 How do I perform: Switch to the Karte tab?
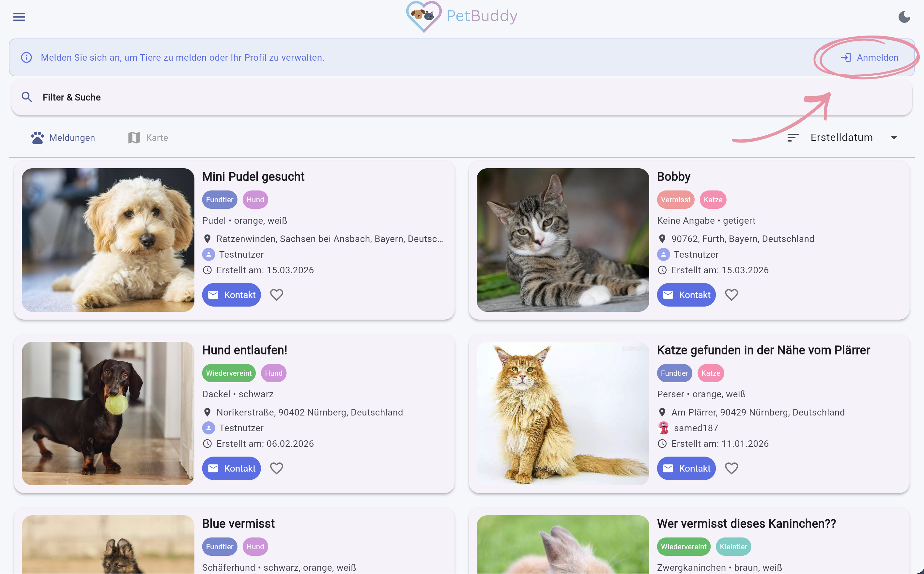pos(148,138)
